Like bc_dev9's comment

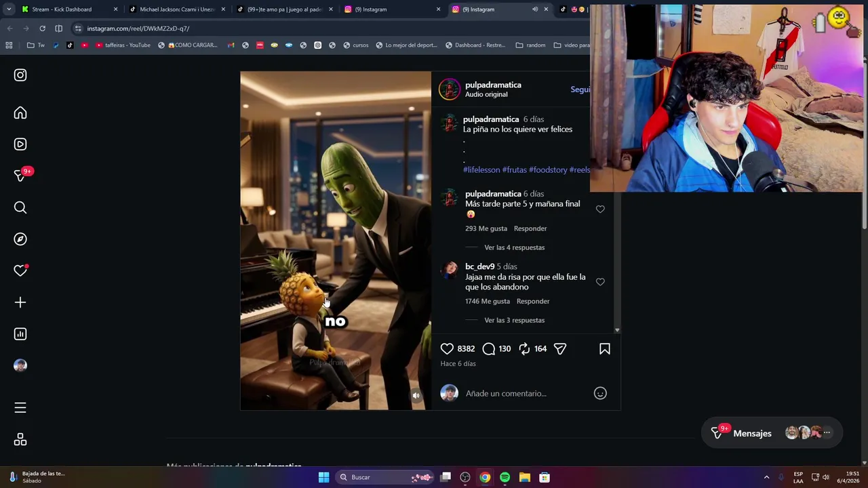coord(600,282)
